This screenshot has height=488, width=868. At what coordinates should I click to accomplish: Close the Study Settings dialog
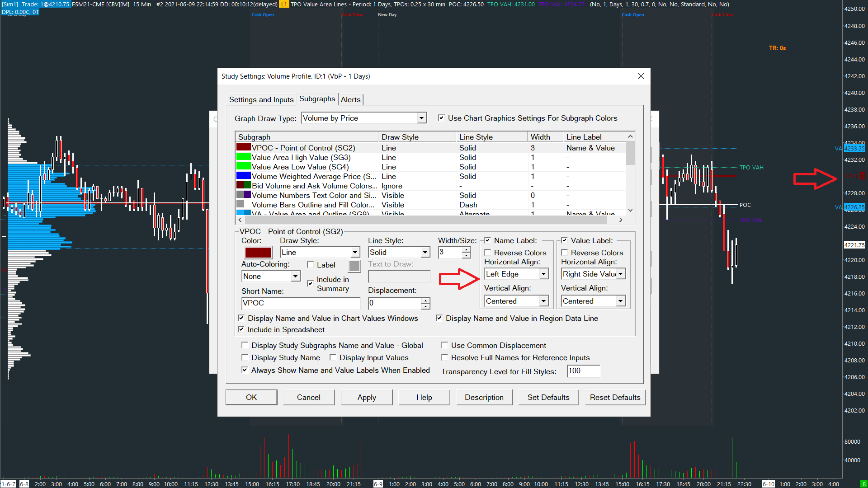(x=641, y=76)
